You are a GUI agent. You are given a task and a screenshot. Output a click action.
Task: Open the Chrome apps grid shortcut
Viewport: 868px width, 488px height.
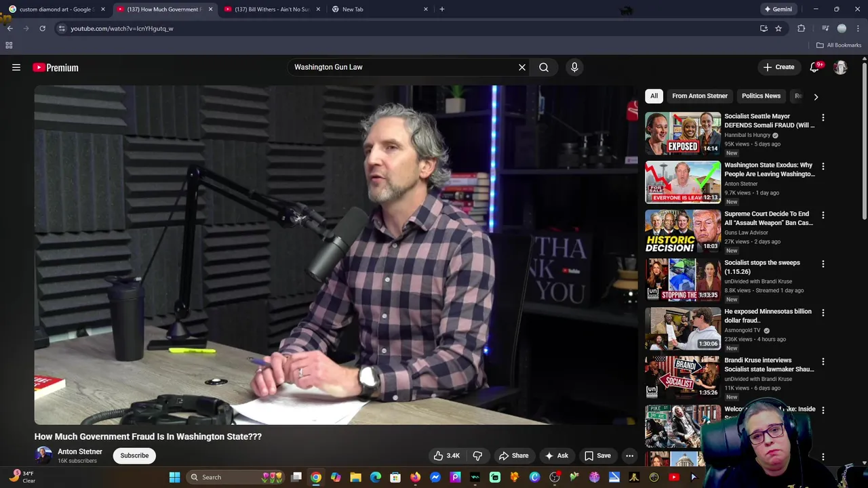[9, 45]
